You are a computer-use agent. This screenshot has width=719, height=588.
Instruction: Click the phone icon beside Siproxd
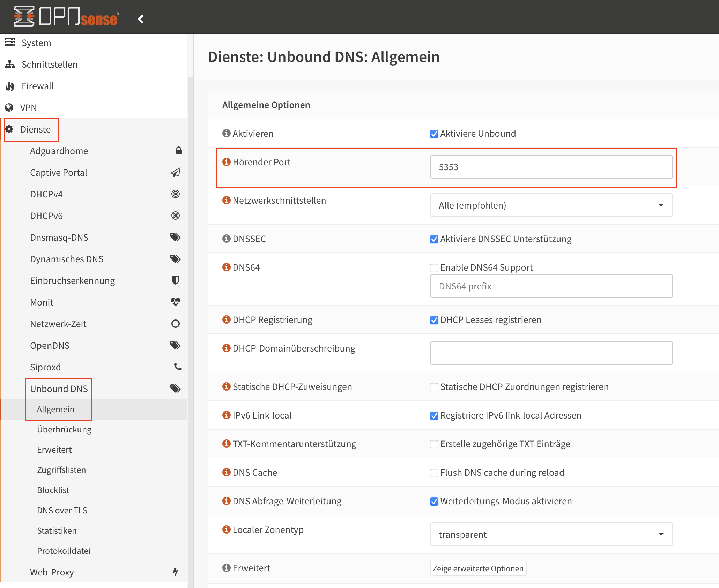(x=178, y=367)
